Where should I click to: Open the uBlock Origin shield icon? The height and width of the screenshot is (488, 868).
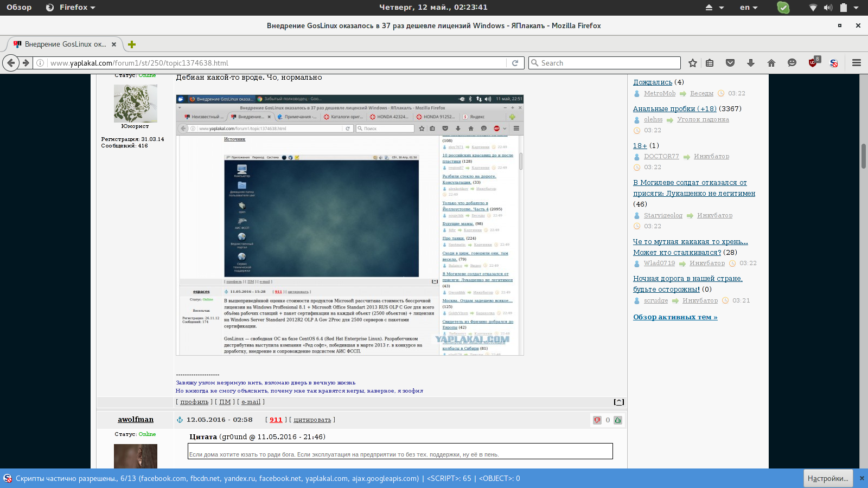pyautogui.click(x=814, y=62)
